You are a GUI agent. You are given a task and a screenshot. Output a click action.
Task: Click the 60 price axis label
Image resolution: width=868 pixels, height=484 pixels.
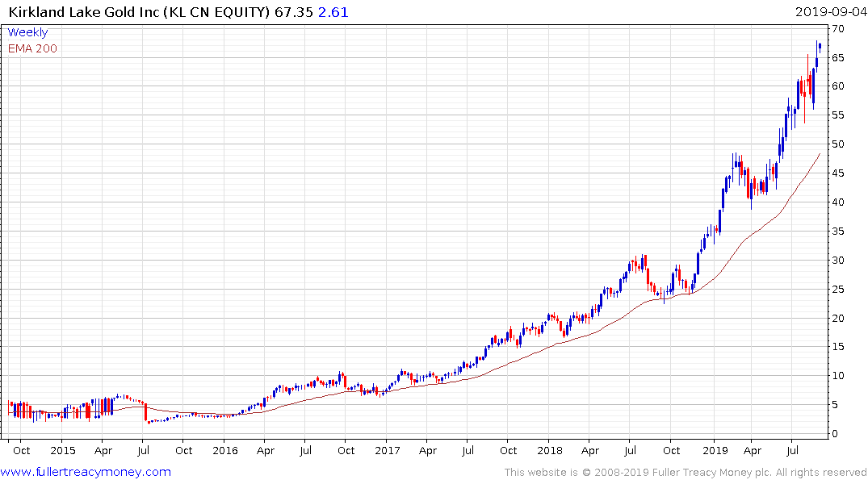click(838, 86)
